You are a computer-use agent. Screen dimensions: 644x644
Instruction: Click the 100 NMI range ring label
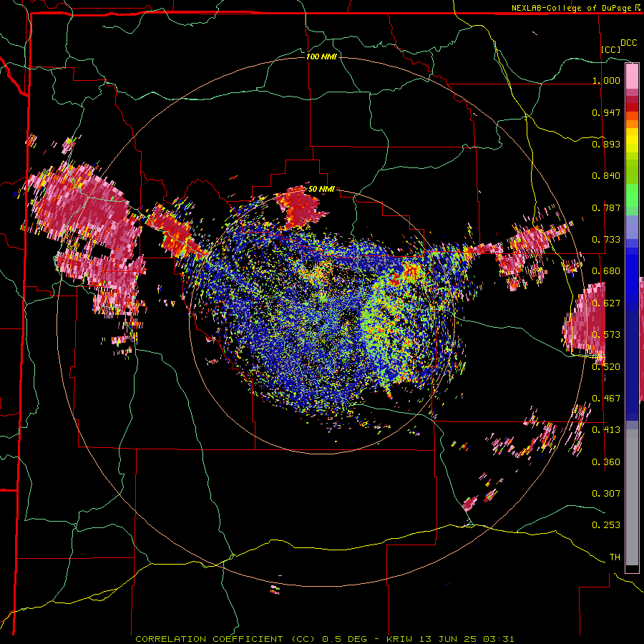click(321, 57)
